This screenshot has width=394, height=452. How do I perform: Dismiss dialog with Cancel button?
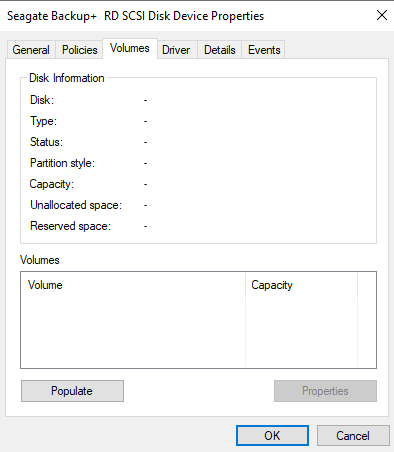click(353, 435)
